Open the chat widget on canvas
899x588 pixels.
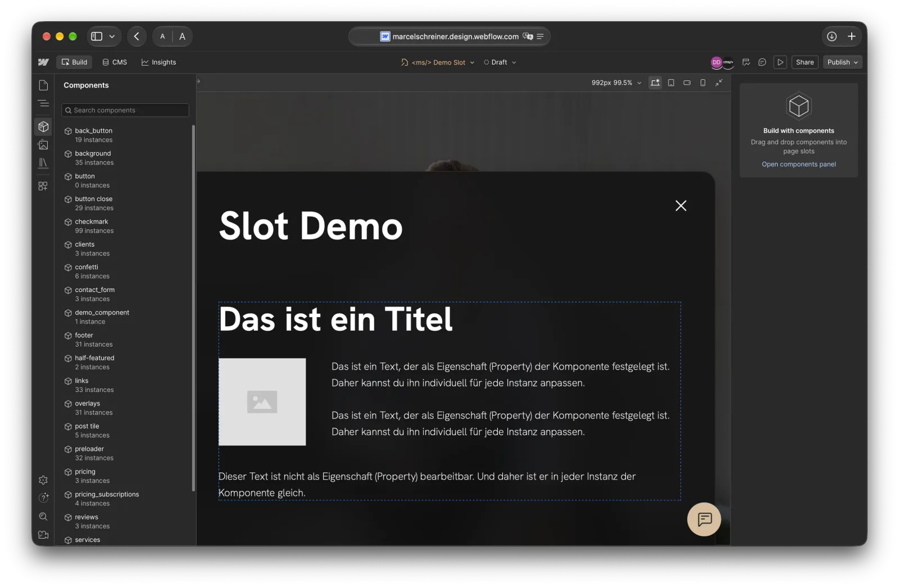[704, 519]
